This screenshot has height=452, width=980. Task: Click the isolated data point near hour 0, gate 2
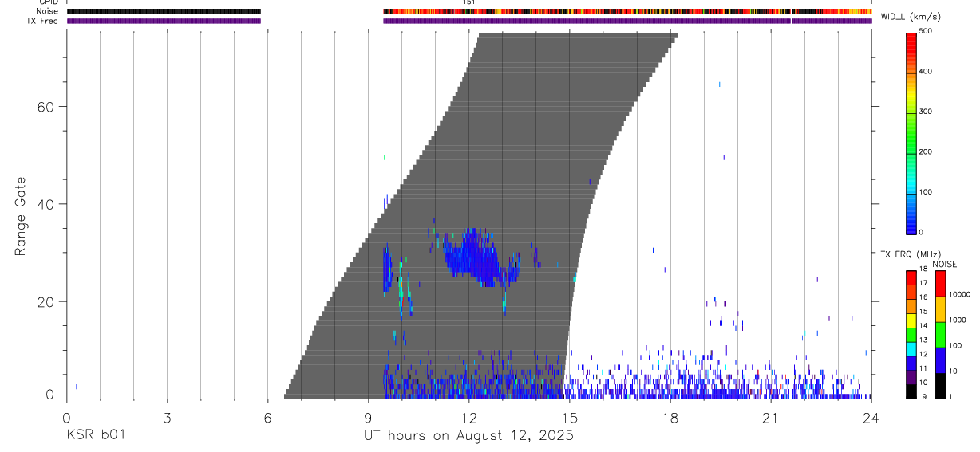tap(77, 387)
